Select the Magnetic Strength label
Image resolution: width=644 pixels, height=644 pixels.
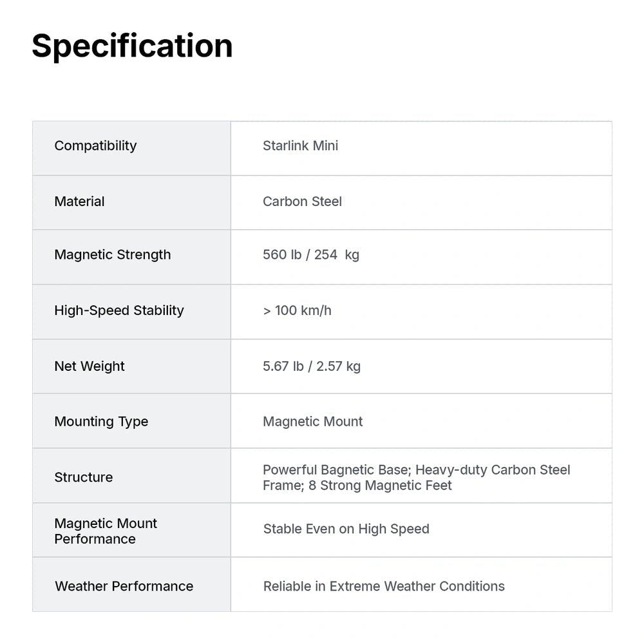pyautogui.click(x=113, y=254)
